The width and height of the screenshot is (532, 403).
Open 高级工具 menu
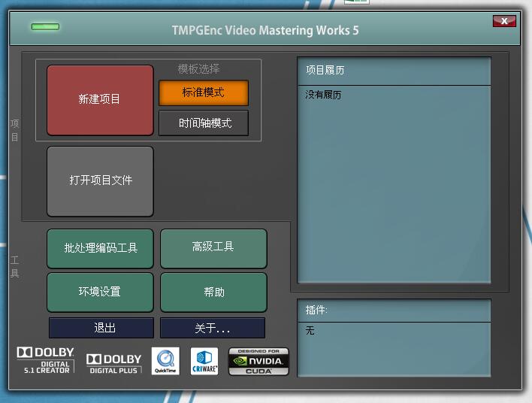point(213,248)
